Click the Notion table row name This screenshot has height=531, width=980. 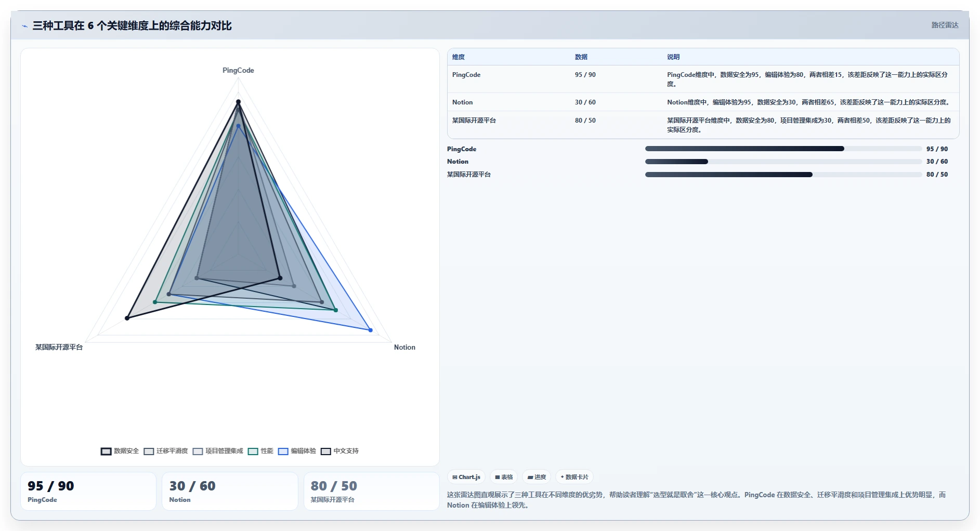pyautogui.click(x=462, y=102)
